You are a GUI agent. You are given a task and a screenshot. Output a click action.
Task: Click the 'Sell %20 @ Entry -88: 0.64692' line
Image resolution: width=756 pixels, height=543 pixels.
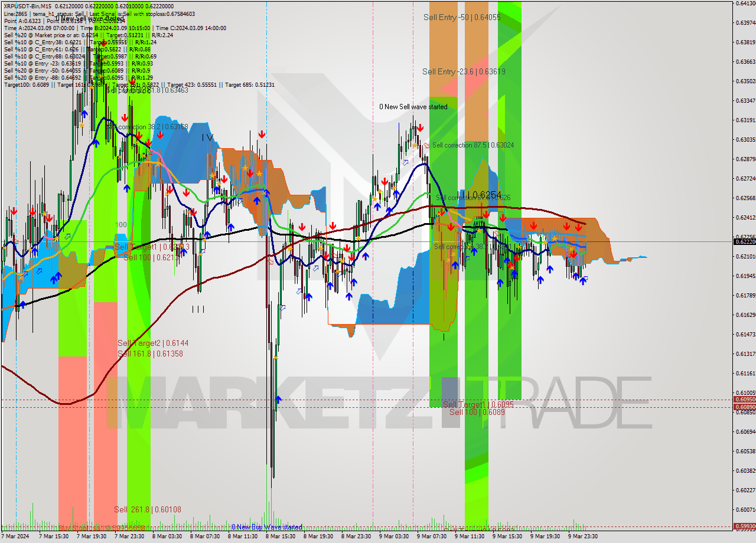tap(78, 78)
